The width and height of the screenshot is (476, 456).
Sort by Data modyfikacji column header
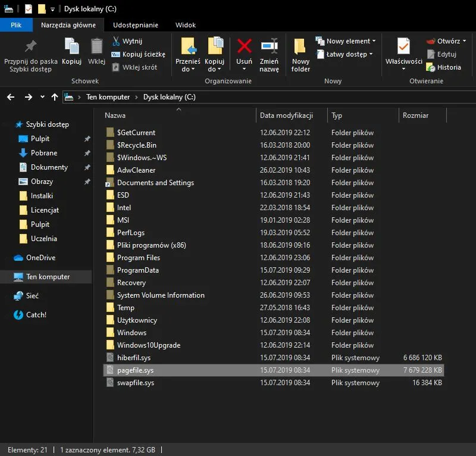[286, 115]
